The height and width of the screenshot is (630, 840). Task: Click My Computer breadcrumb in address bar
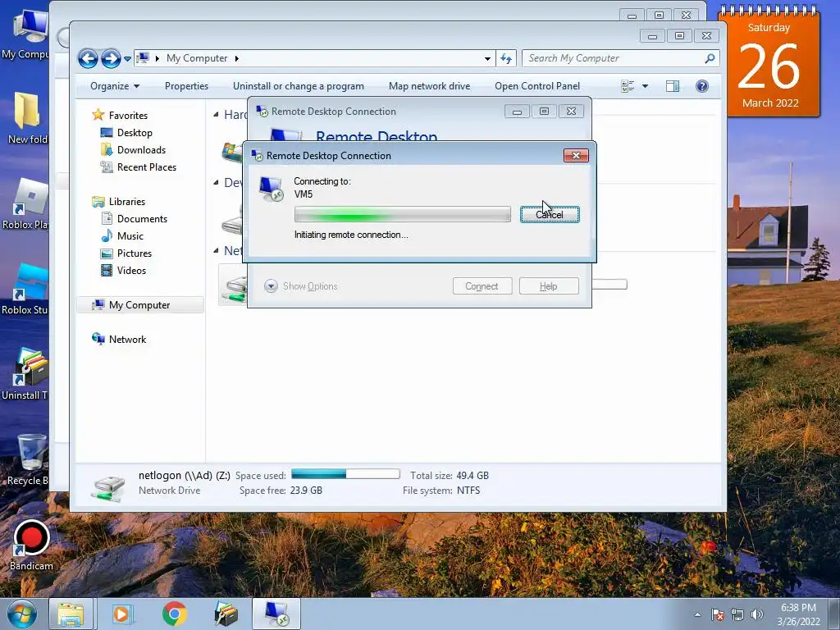pos(197,58)
